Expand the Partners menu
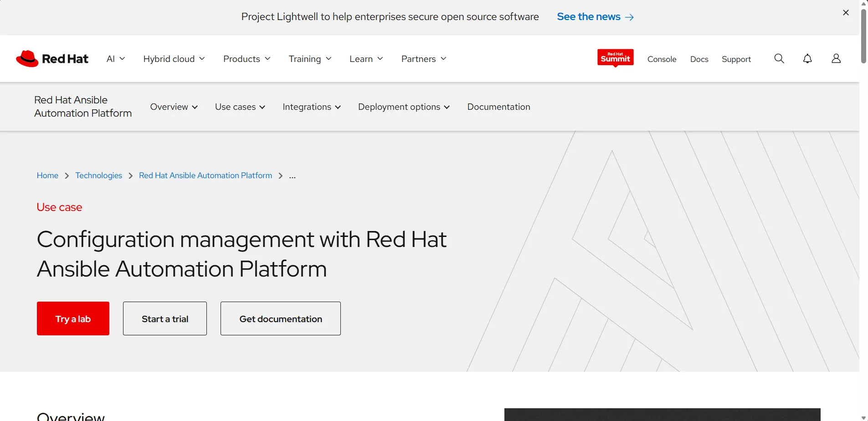 [424, 59]
